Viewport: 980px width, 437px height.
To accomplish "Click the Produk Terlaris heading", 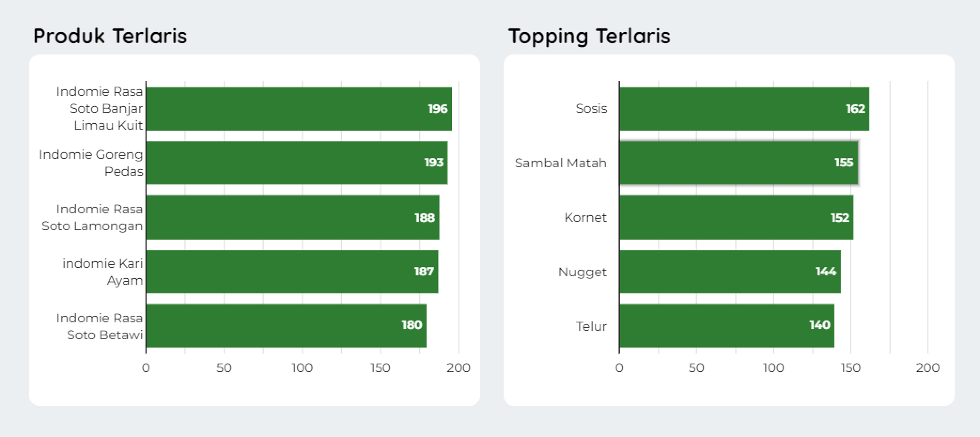I will [x=110, y=36].
